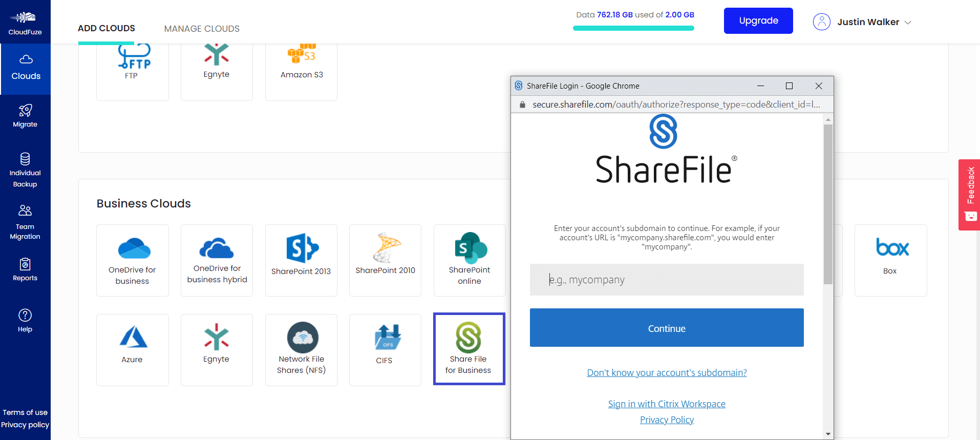This screenshot has height=440, width=980.
Task: Open Team Migration in sidebar
Action: [25, 222]
